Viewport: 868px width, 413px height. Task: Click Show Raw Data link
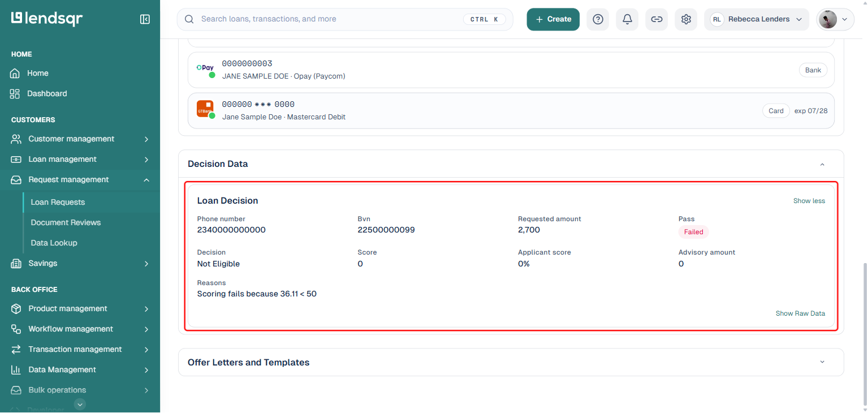800,313
